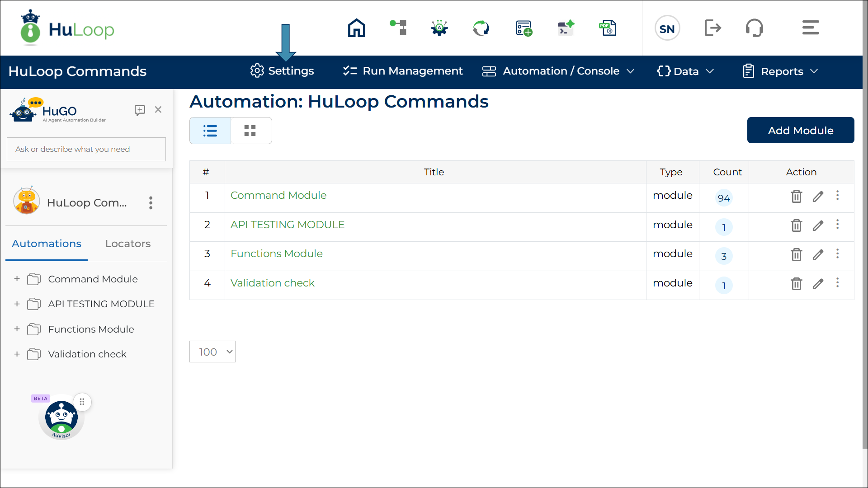Expand API TESTING MODULE in sidebar tree

[x=17, y=304]
